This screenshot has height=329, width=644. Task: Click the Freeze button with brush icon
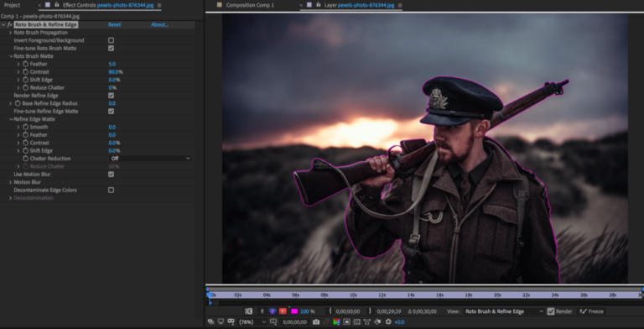[x=591, y=311]
